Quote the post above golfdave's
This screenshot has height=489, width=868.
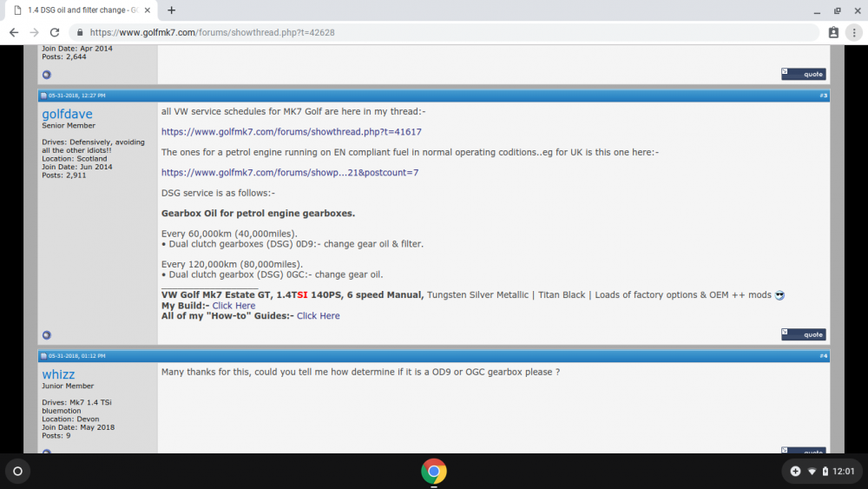[x=803, y=74]
